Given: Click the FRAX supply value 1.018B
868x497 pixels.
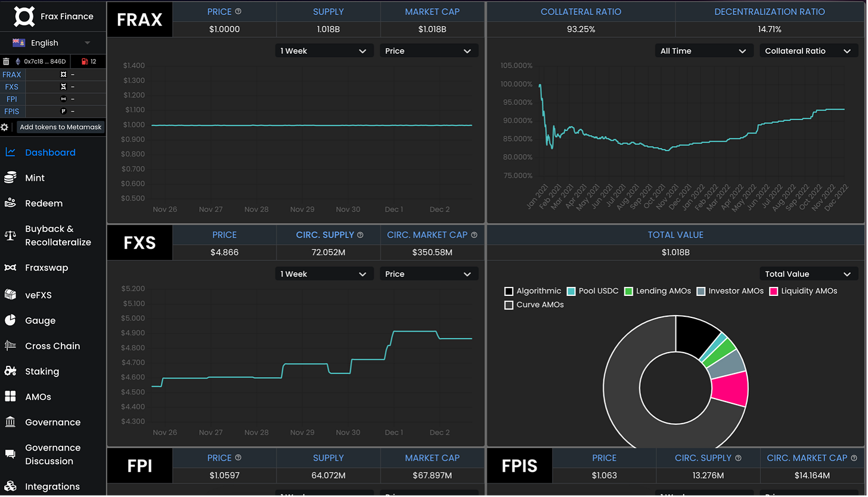Looking at the screenshot, I should (328, 29).
